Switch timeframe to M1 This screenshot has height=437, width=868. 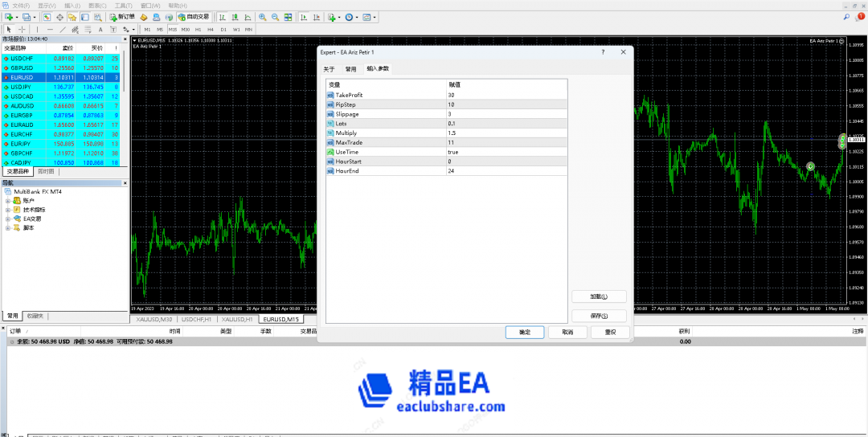click(x=147, y=29)
